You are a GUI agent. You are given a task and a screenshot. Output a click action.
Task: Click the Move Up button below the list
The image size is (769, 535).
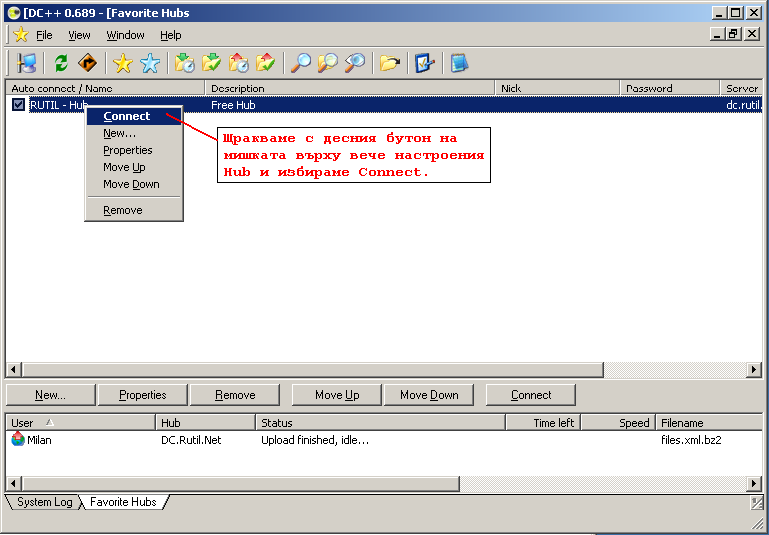tap(337, 395)
